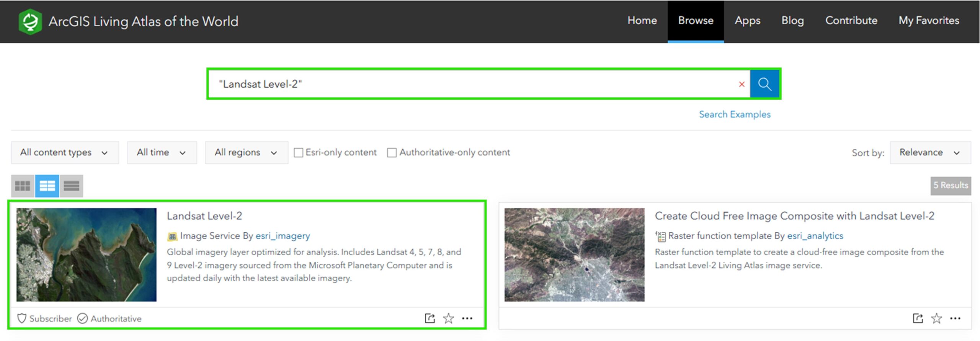Open the Search Examples link

[x=735, y=114]
